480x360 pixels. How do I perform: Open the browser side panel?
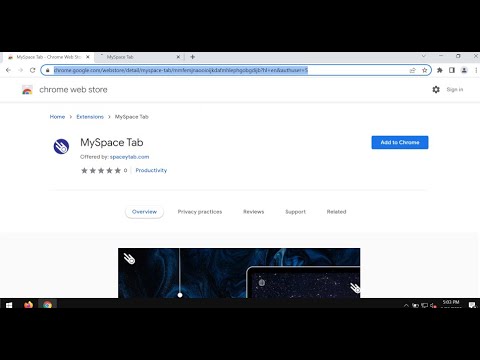pos(452,70)
